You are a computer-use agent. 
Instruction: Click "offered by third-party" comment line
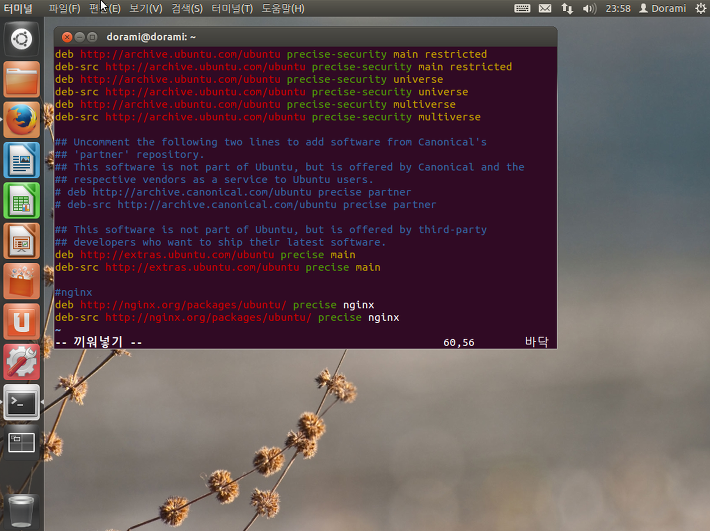271,230
